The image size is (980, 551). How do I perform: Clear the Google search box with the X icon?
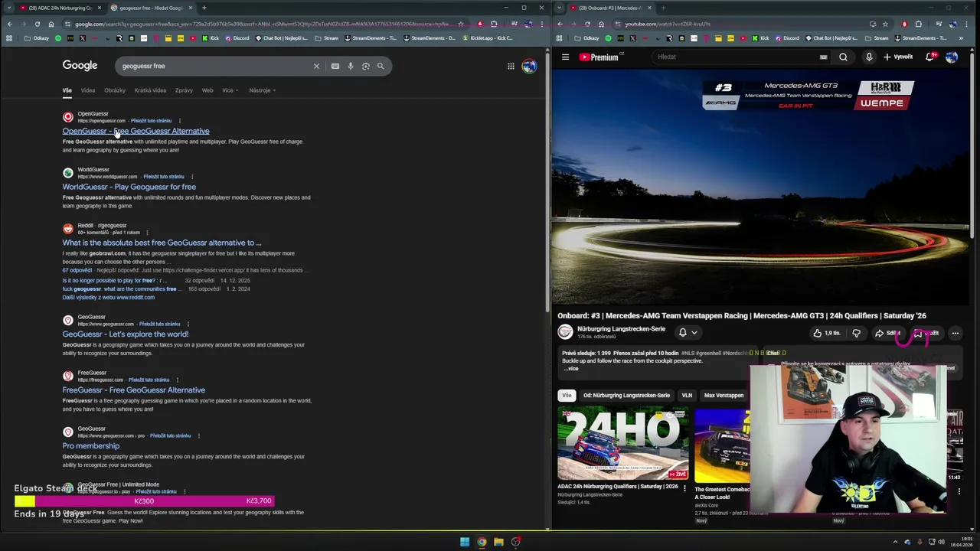[x=316, y=66]
